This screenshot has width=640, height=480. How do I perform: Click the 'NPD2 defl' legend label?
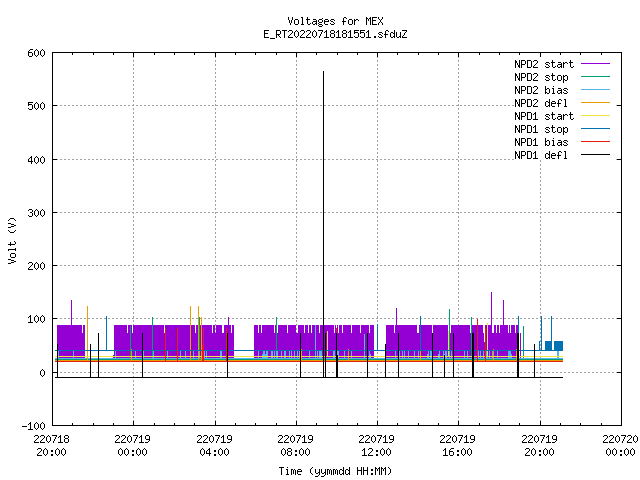coord(541,103)
